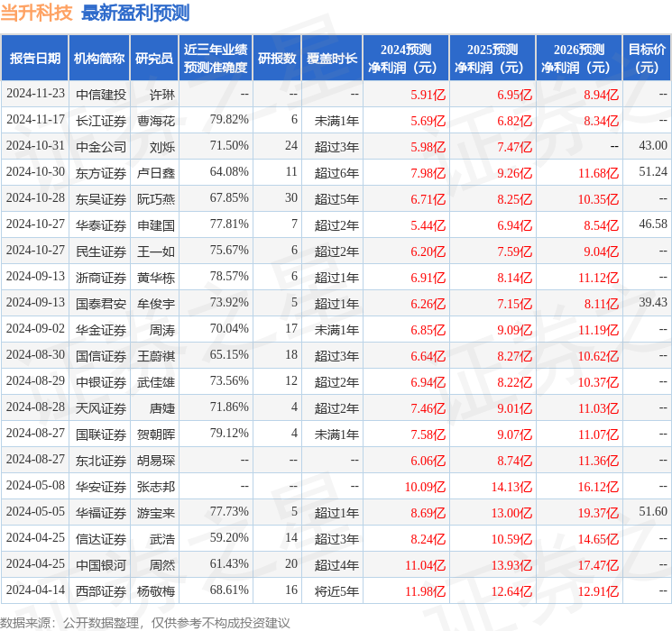Click the date 2024-04-14
The image size is (672, 631).
(35, 590)
